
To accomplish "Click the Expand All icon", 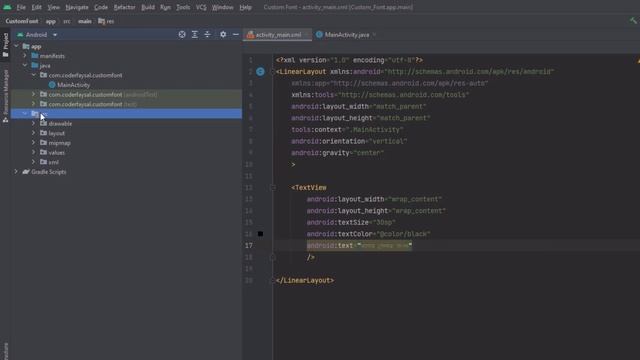I will [x=195, y=35].
